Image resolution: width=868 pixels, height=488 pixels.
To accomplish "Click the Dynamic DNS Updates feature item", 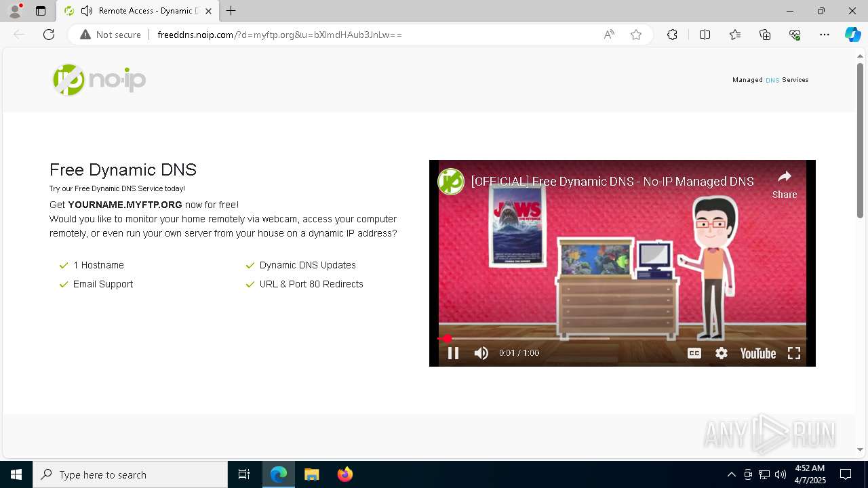I will click(x=300, y=265).
